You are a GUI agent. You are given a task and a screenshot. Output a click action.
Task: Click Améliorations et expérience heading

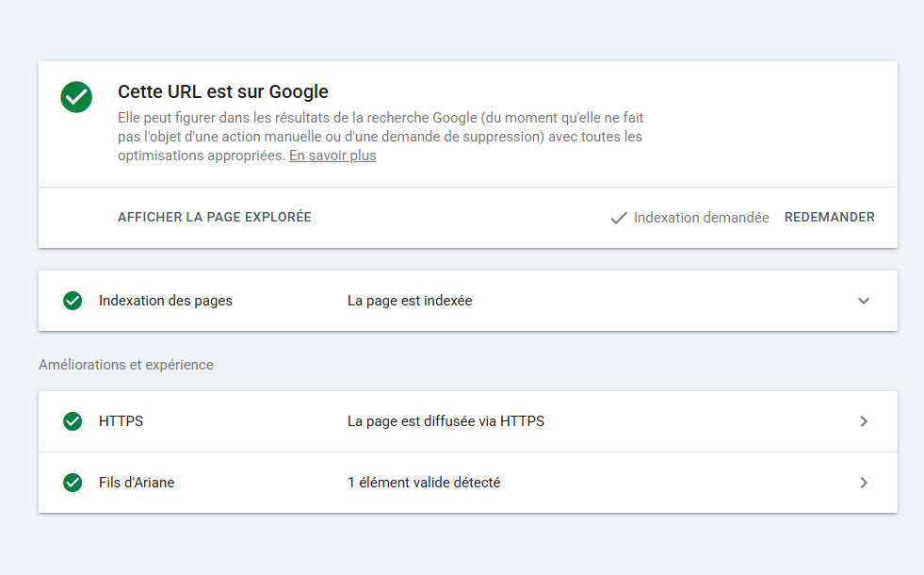[x=126, y=365]
